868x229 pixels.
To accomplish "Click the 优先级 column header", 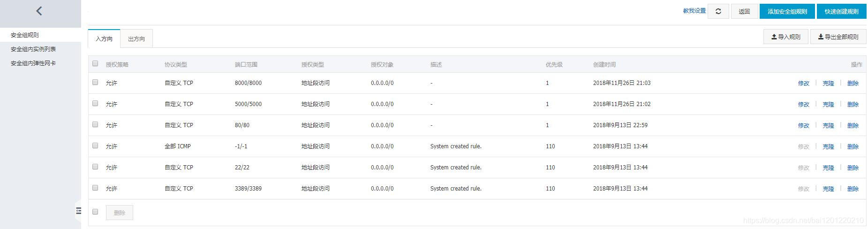I will point(554,64).
